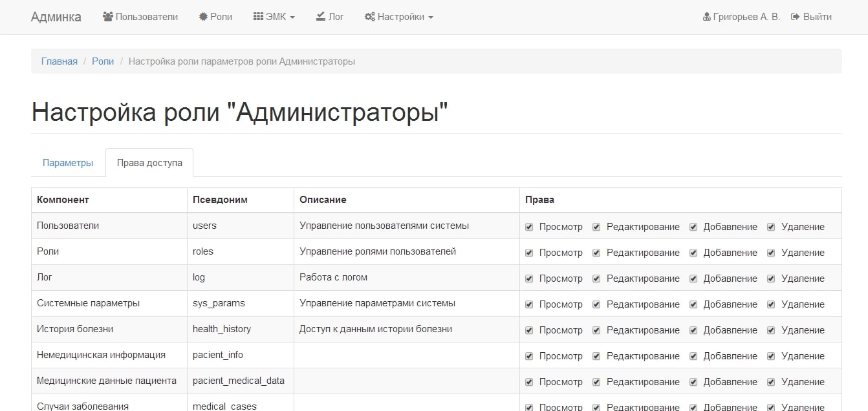Click the user icon beside Григорьев А. В.
The width and height of the screenshot is (868, 411).
[x=707, y=17]
